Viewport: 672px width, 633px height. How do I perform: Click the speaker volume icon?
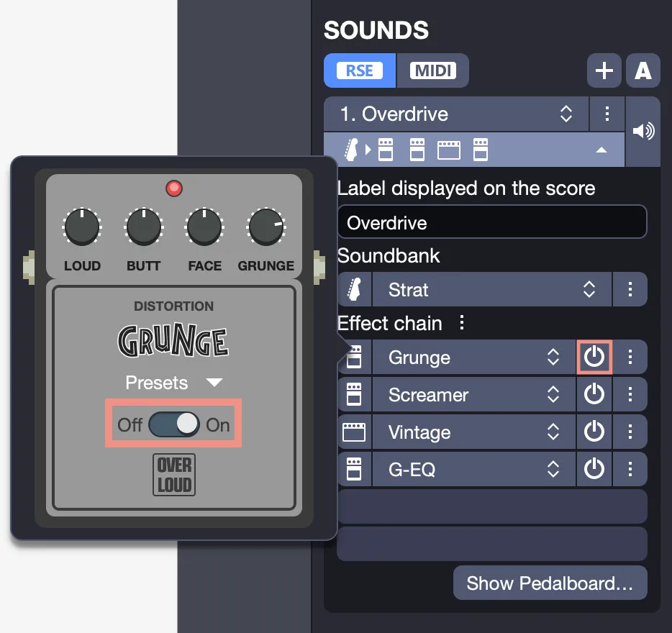click(x=643, y=131)
